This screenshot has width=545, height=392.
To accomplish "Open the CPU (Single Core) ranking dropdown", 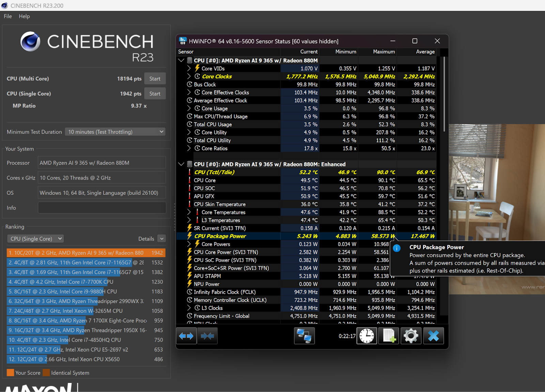I will (x=35, y=239).
